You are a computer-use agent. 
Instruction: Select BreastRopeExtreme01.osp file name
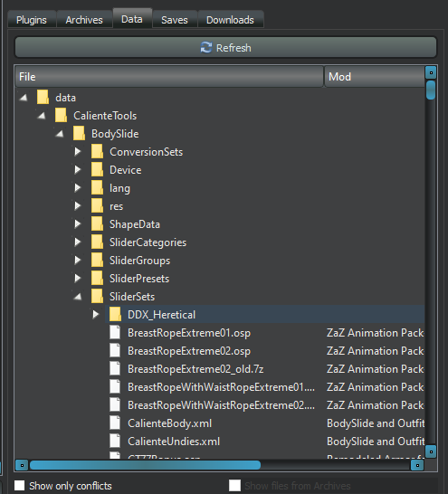(189, 333)
